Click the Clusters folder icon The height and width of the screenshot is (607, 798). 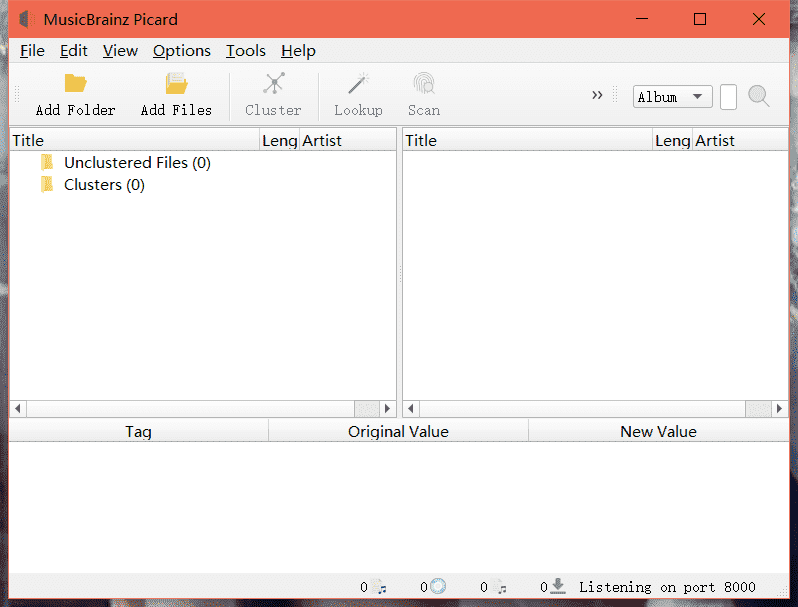pyautogui.click(x=47, y=184)
